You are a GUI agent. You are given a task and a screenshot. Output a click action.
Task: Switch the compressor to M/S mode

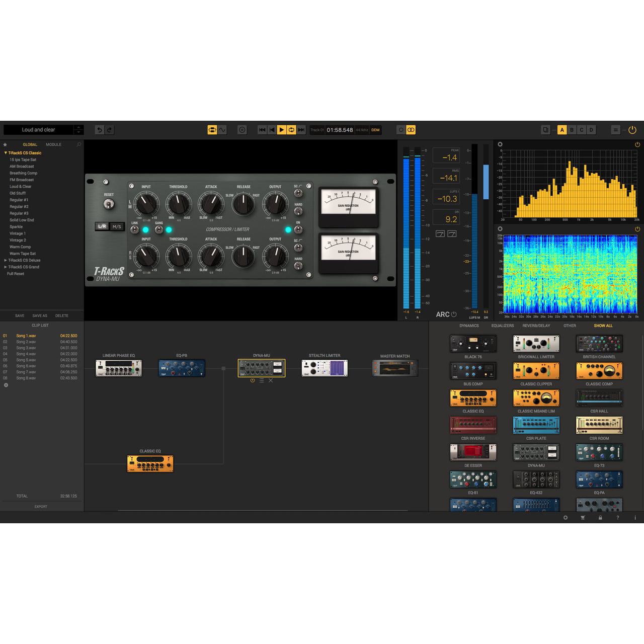(x=117, y=226)
